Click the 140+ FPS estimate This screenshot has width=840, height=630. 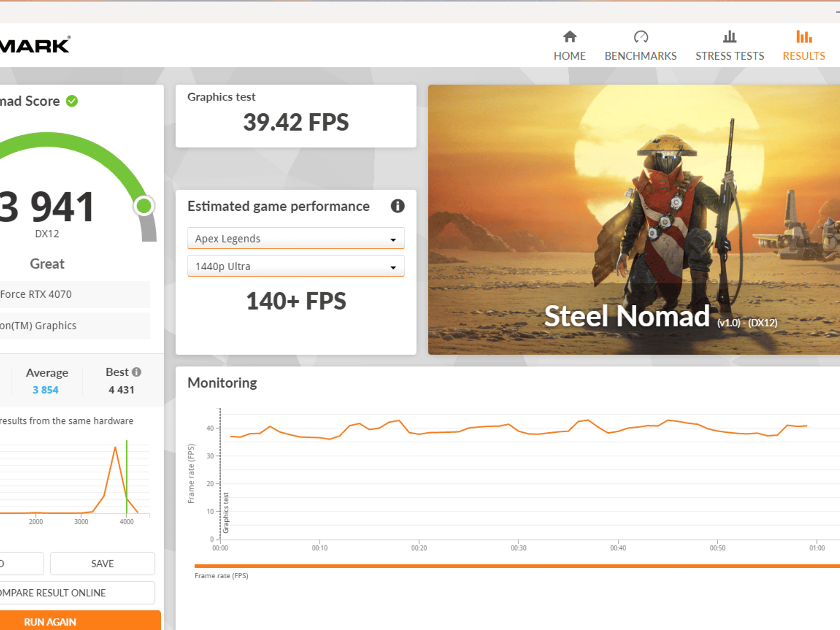click(x=296, y=301)
